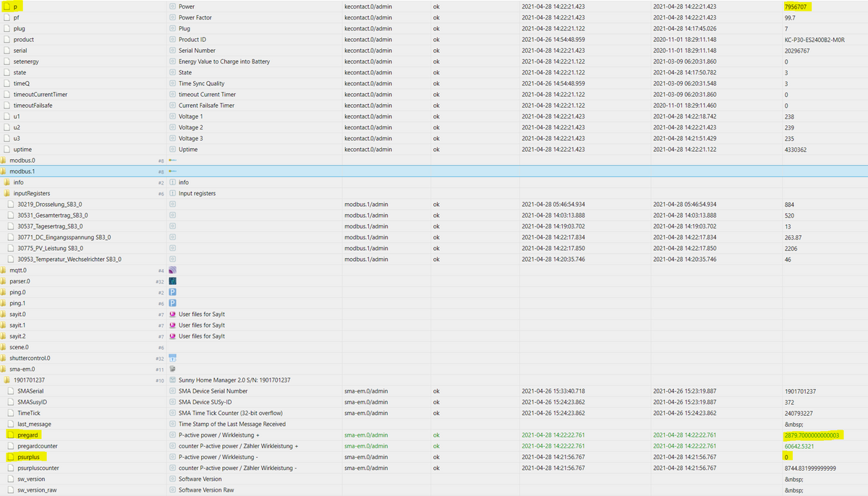Click the SMA Time Tick Counter description
Screen dimensions: 868x496
coord(231,413)
